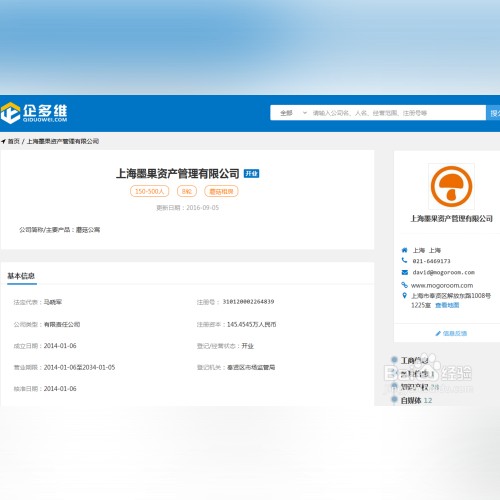
Task: Click the 企多维 site logo
Action: coord(34,113)
